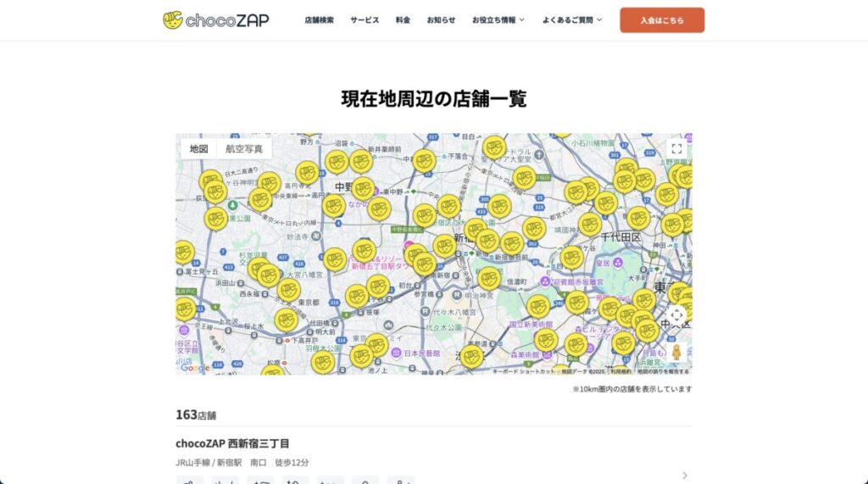Select the store marker above 池ノ上 station
This screenshot has height=484, width=868.
[361, 356]
